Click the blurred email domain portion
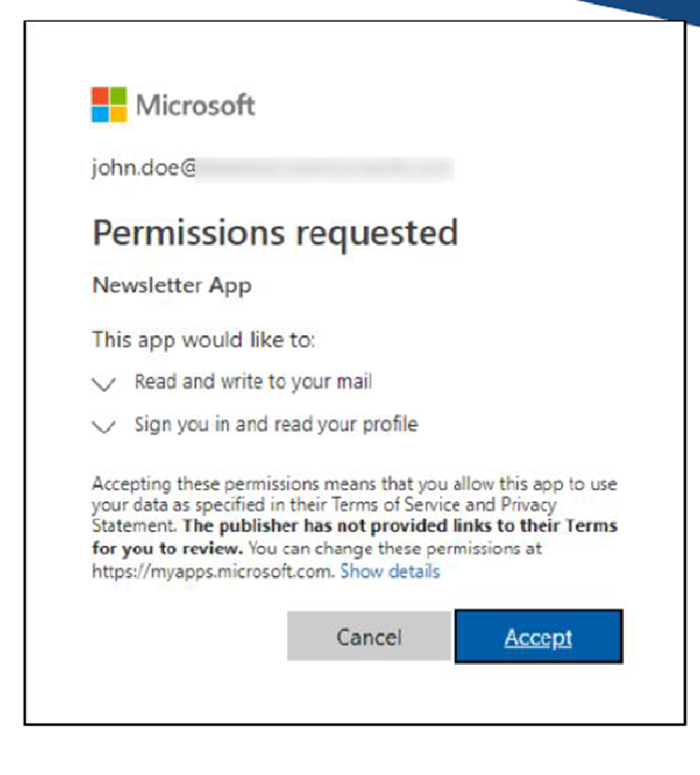The height and width of the screenshot is (775, 700). click(325, 170)
